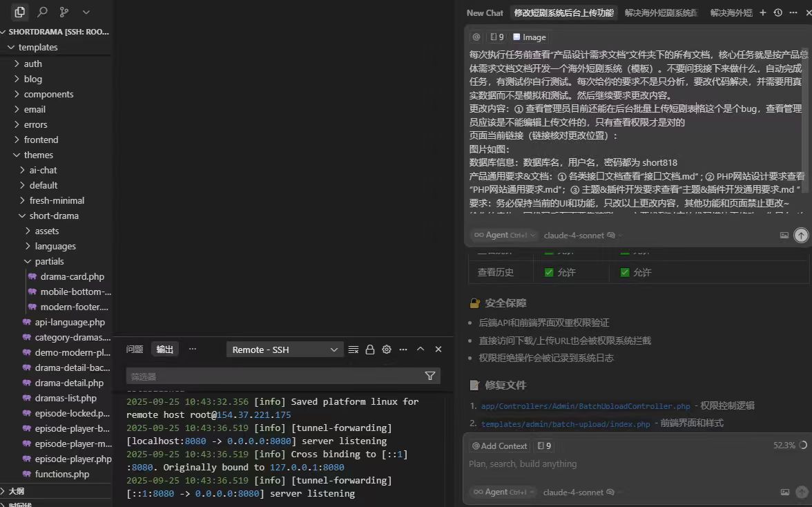
Task: Expand the fresh-minimal folder
Action: [x=55, y=200]
